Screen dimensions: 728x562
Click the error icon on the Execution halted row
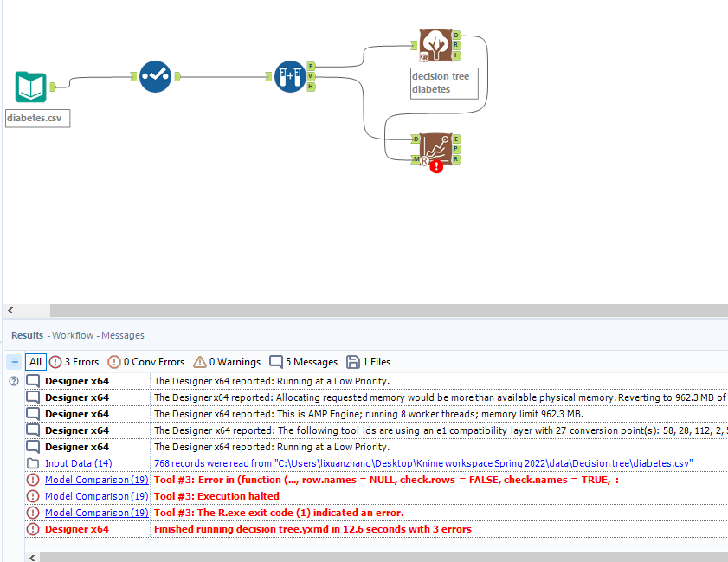tap(33, 495)
